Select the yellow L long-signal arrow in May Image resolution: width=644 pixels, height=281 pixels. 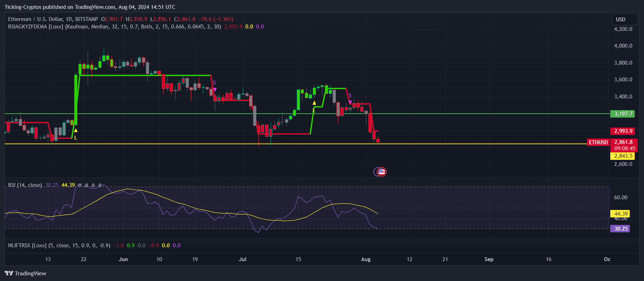point(76,130)
